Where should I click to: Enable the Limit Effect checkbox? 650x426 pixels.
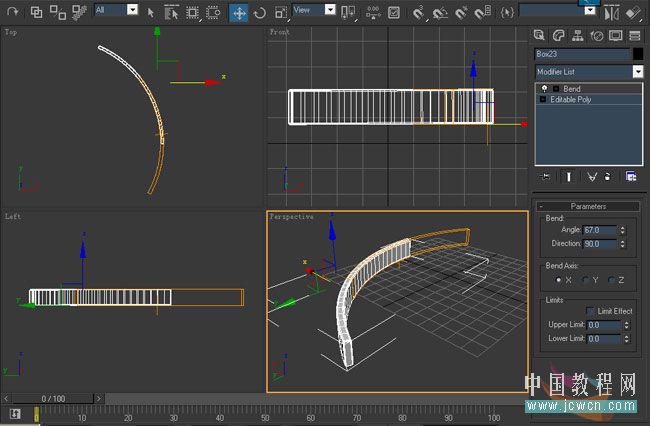pyautogui.click(x=589, y=311)
